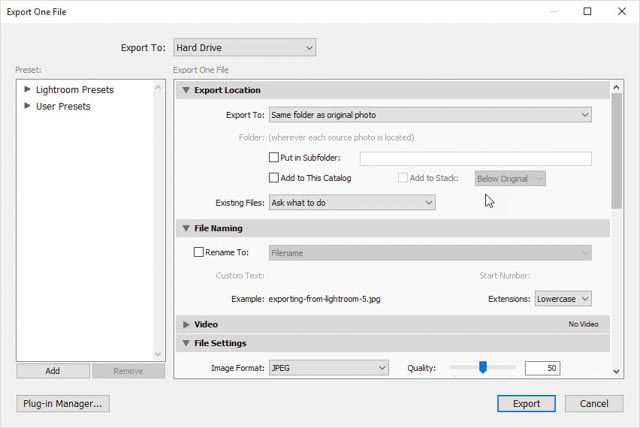Click the No Video status text

click(583, 324)
